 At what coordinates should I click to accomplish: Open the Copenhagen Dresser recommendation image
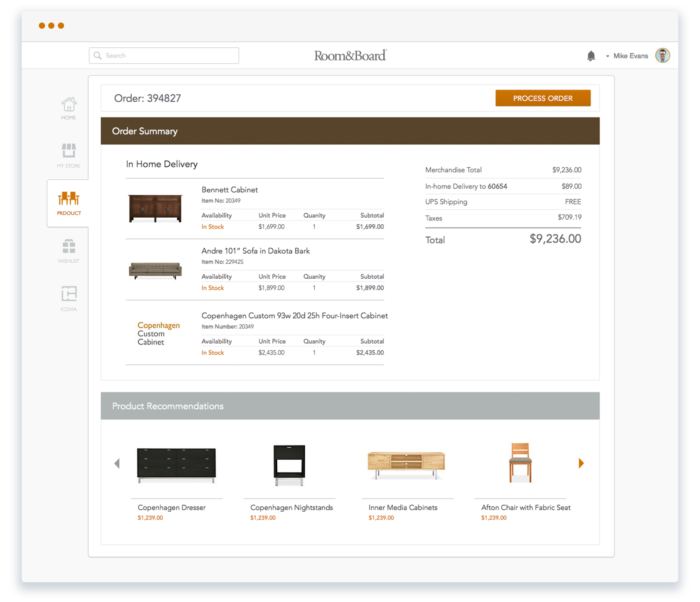[x=176, y=465]
